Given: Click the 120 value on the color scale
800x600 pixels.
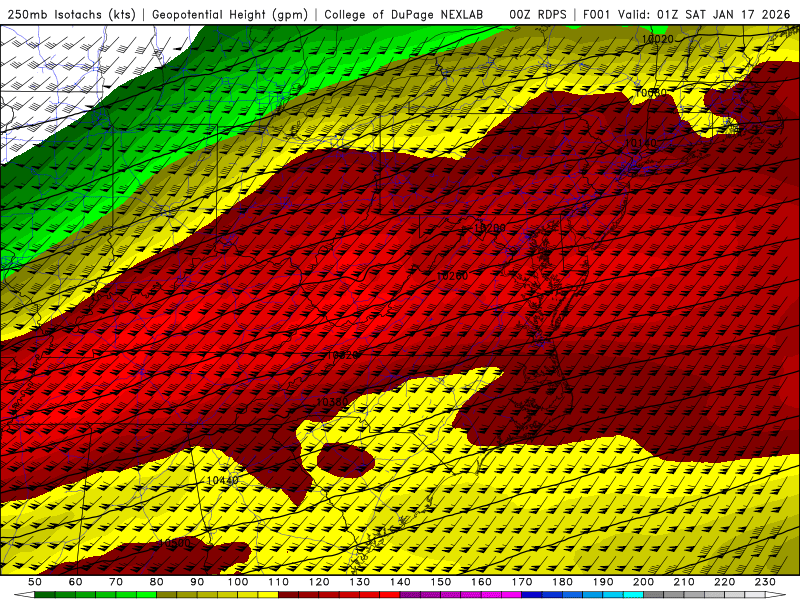Looking at the screenshot, I should [x=319, y=582].
